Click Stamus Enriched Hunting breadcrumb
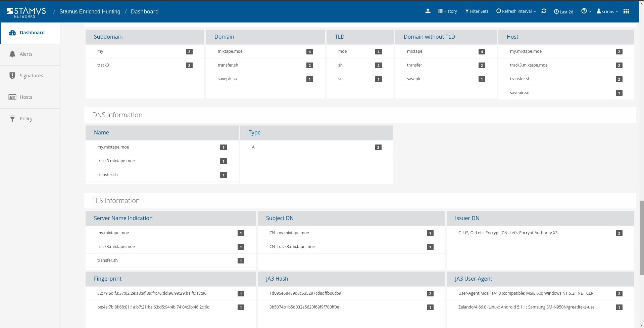Image resolution: width=644 pixels, height=328 pixels. point(90,11)
